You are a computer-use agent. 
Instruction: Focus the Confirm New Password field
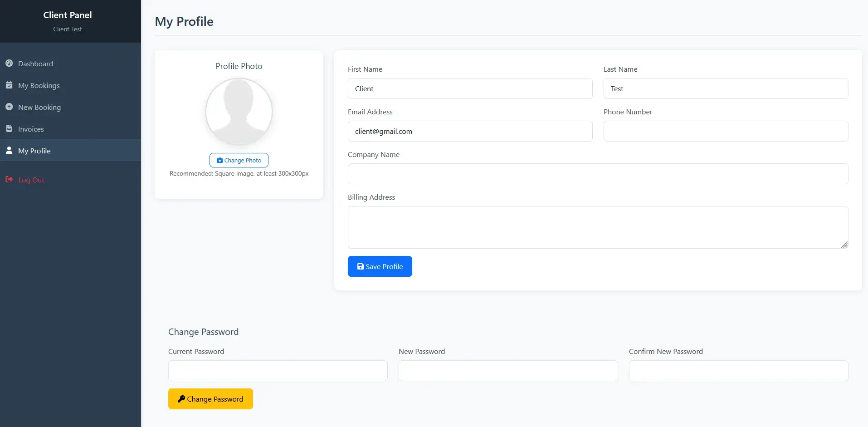tap(738, 371)
